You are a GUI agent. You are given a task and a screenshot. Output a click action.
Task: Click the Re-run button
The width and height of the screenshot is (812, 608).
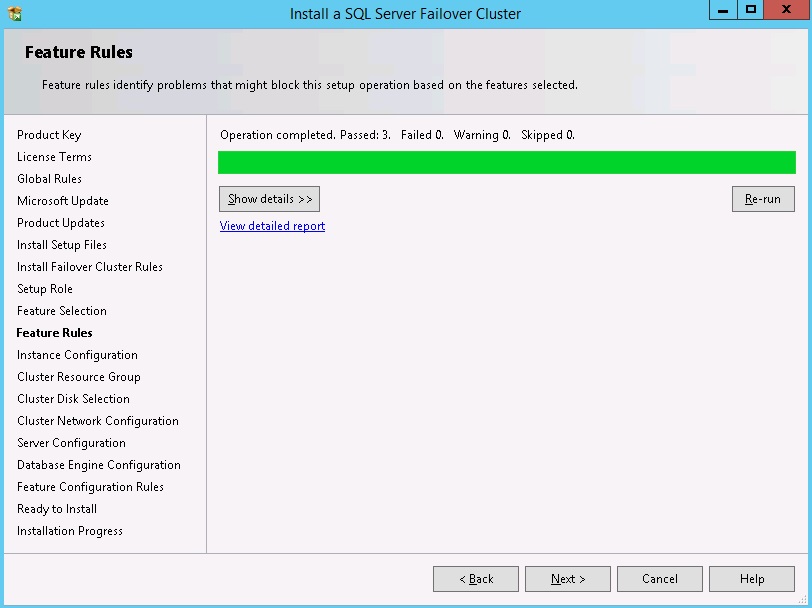tap(763, 199)
